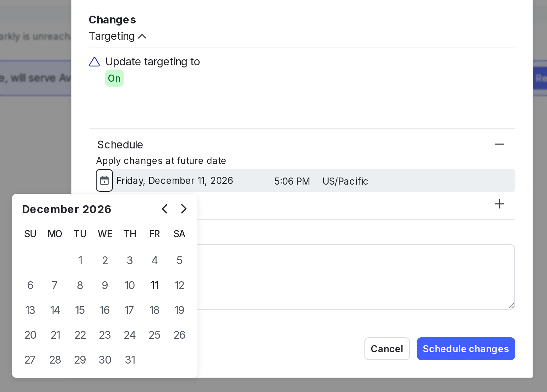This screenshot has width=547, height=392.
Task: Select December 3 in calendar
Action: coord(130,261)
